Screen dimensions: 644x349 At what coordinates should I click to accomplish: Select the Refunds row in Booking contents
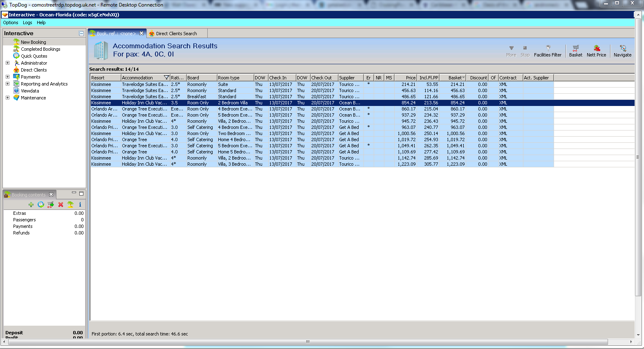click(x=44, y=233)
